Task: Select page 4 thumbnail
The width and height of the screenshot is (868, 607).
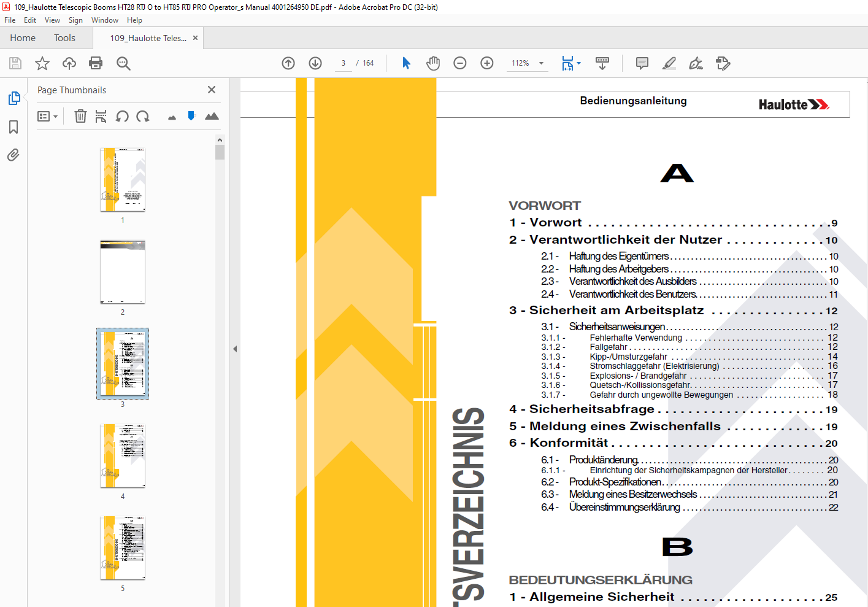Action: pos(123,456)
